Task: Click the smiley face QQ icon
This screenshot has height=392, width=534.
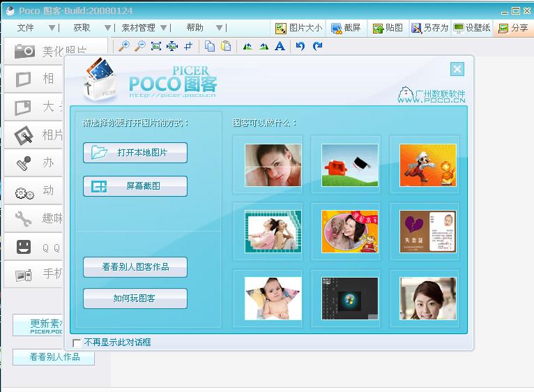Action: pos(24,247)
